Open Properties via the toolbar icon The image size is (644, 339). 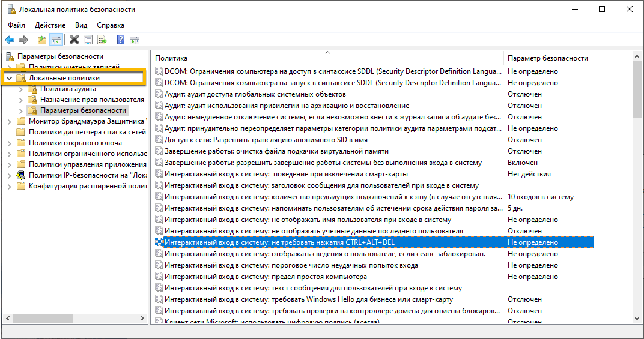pyautogui.click(x=88, y=40)
